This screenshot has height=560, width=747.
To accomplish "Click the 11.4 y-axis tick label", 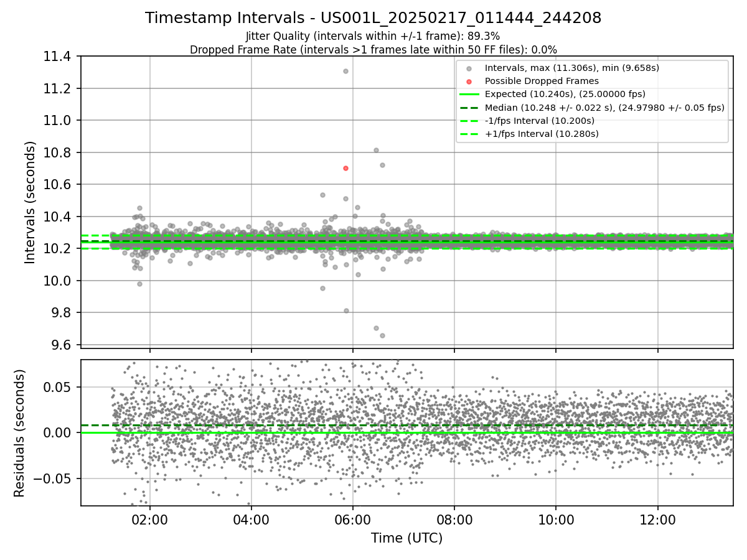I will pyautogui.click(x=58, y=57).
